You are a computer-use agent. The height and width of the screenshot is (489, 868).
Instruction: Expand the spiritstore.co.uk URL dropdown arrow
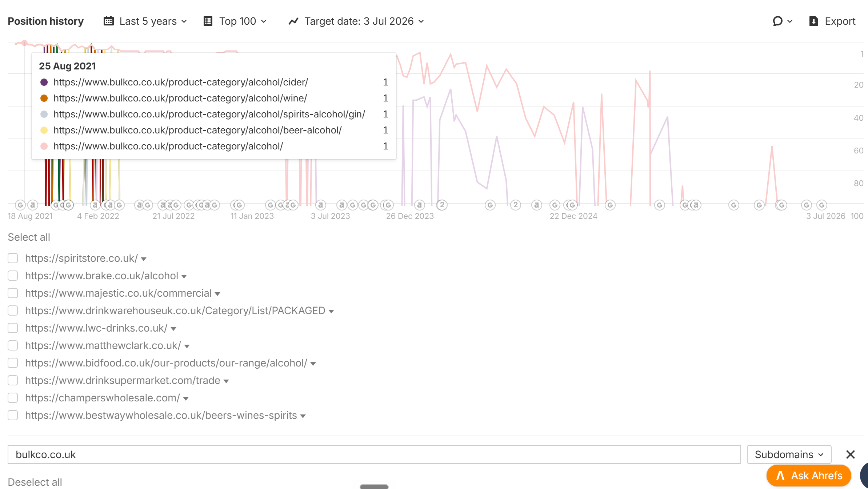click(x=144, y=259)
